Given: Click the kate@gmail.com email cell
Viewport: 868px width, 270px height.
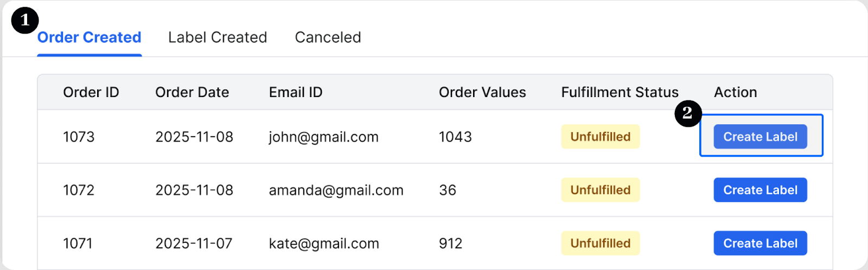Looking at the screenshot, I should coord(324,243).
